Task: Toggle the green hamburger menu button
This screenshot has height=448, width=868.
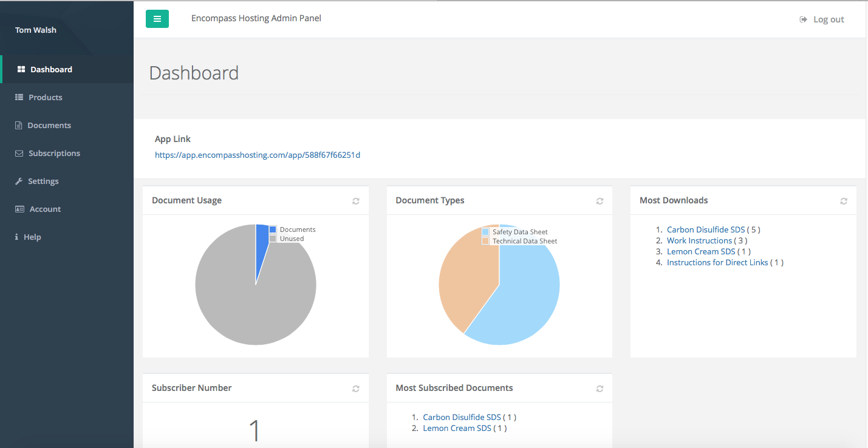Action: click(157, 19)
